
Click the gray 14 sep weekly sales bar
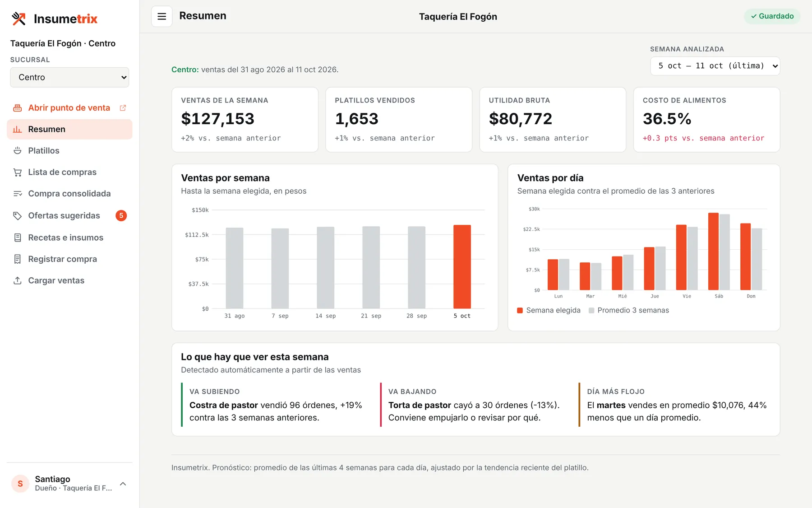point(326,268)
